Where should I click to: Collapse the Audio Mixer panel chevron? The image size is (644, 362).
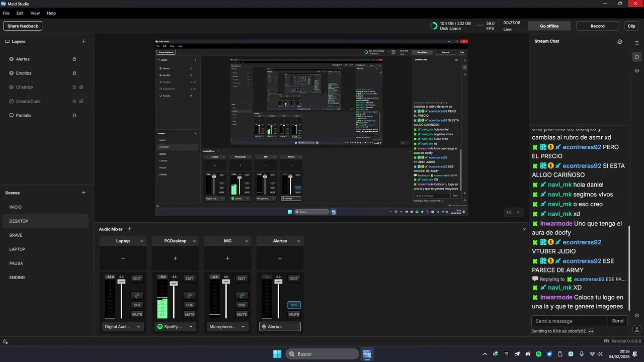[524, 229]
